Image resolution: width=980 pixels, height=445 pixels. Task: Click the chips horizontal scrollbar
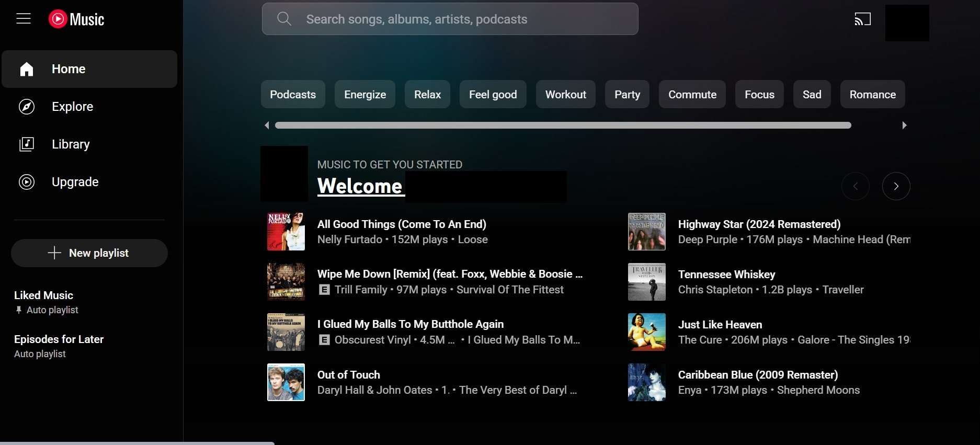tap(563, 125)
